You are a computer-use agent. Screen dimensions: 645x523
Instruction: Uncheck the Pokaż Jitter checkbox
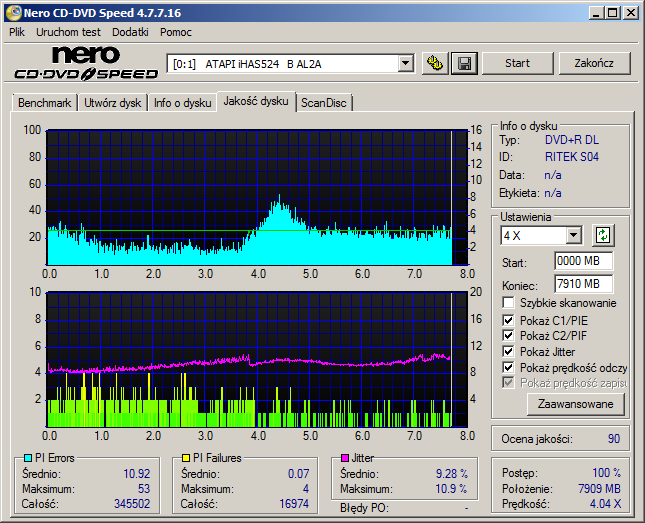click(x=508, y=351)
